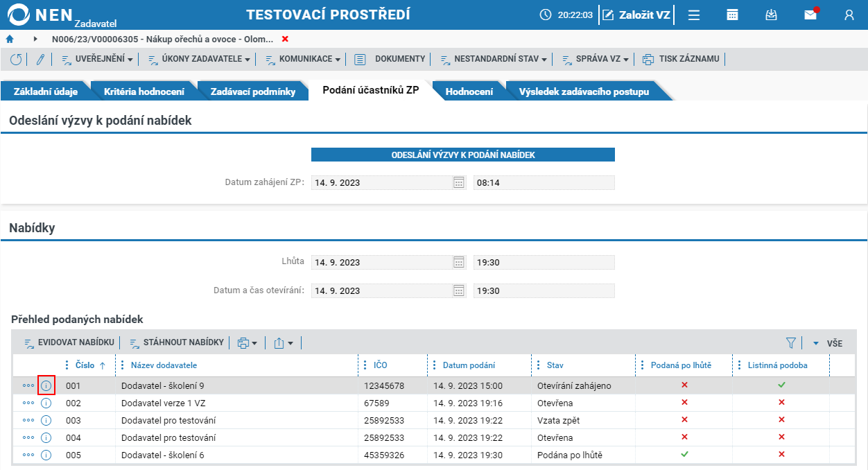This screenshot has height=470, width=868.
Task: Open info detail of offer 003
Action: pos(46,420)
